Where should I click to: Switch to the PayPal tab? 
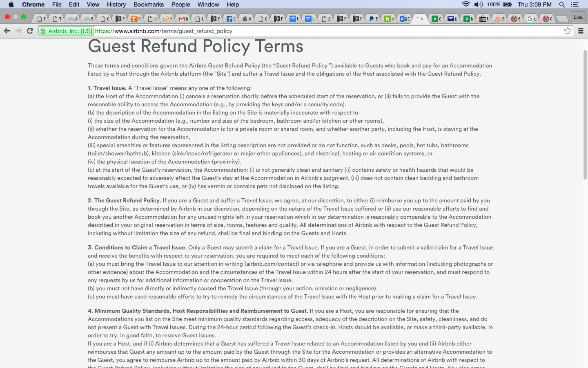(x=373, y=19)
